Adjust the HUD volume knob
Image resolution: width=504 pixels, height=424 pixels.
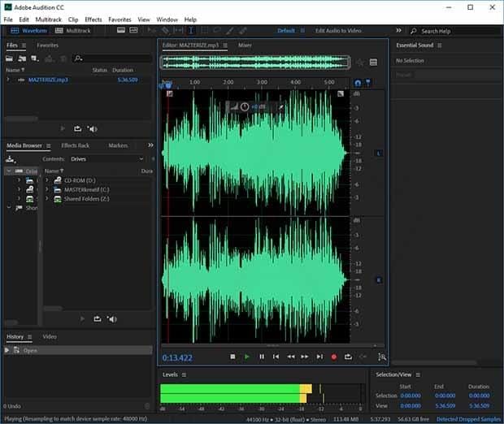245,106
